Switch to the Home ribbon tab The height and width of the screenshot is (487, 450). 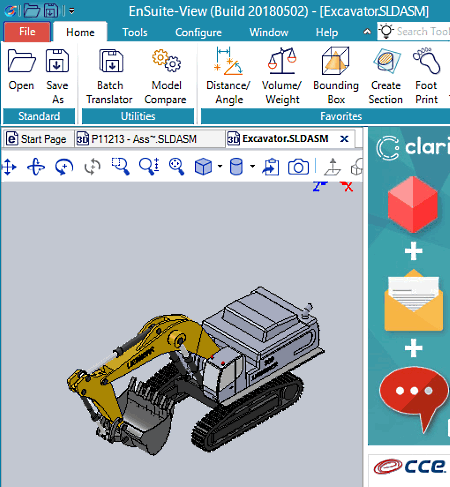point(80,32)
